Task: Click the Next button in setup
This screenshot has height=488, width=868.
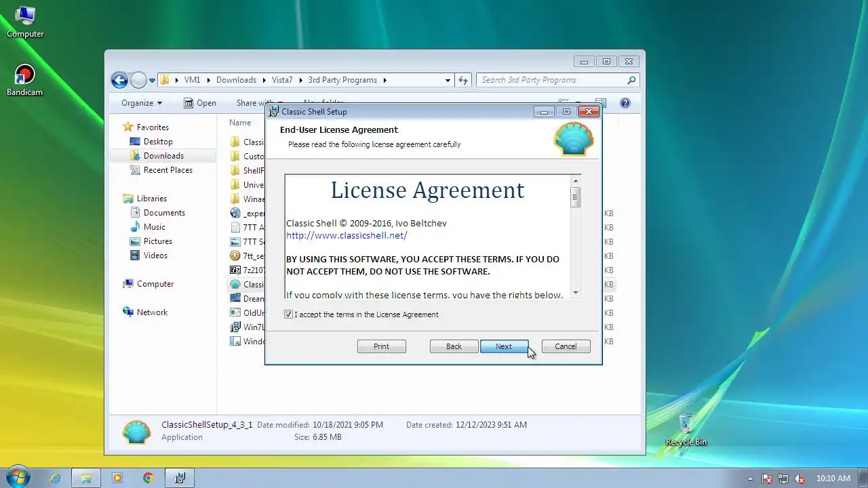Action: pos(504,346)
